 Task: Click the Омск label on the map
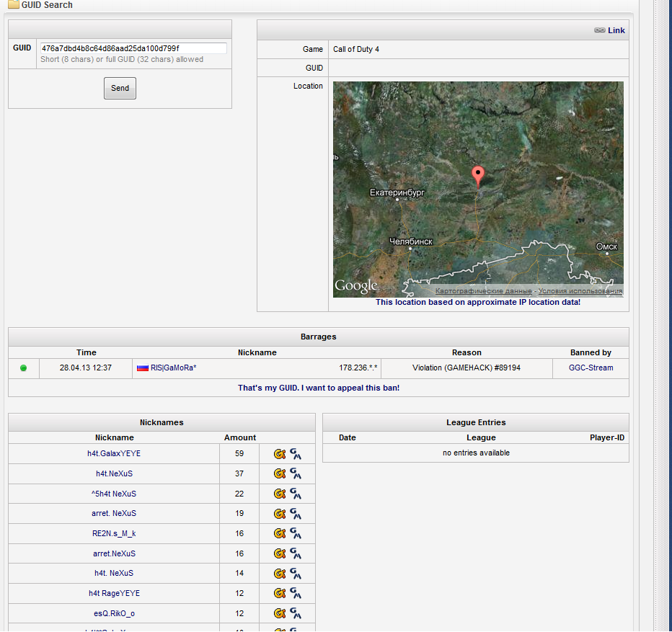(606, 246)
